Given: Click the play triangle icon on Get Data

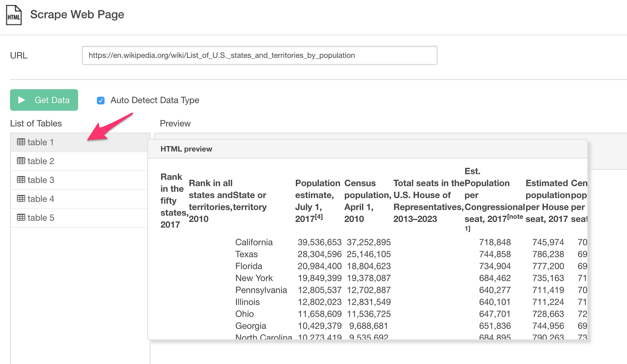Looking at the screenshot, I should [x=22, y=100].
